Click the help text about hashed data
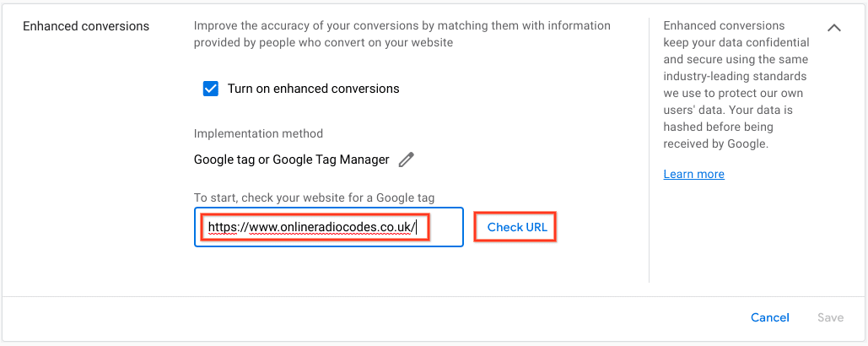868x346 pixels. [x=728, y=127]
